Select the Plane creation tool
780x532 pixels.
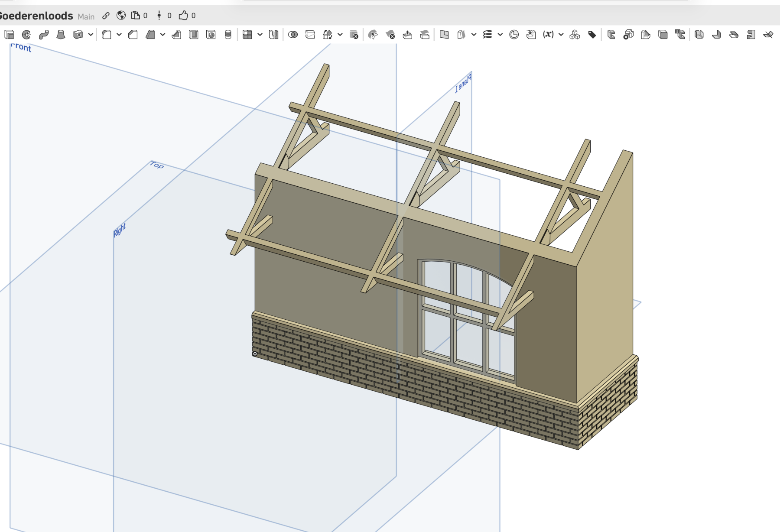click(444, 35)
